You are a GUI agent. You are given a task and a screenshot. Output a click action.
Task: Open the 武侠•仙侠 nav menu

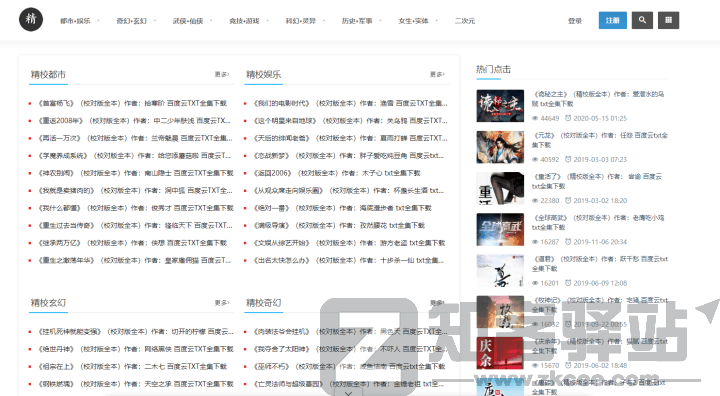(x=188, y=21)
